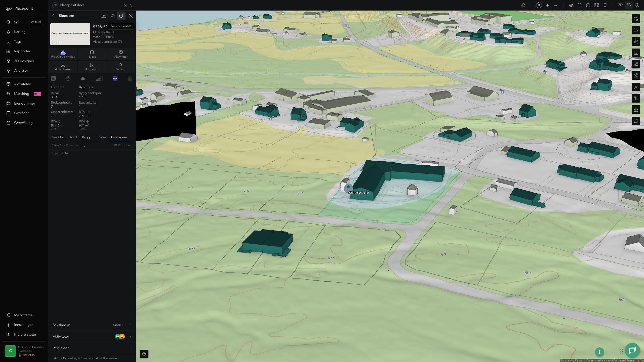Click the maple-leaf crest icon
Screen dimensions: 644x362
click(x=83, y=79)
